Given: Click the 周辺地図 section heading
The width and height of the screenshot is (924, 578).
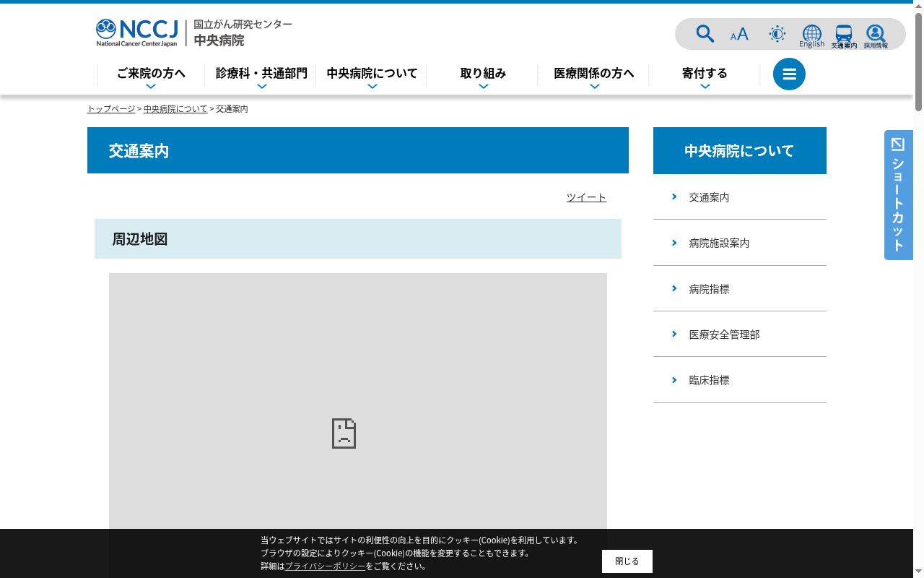Looking at the screenshot, I should (x=358, y=238).
